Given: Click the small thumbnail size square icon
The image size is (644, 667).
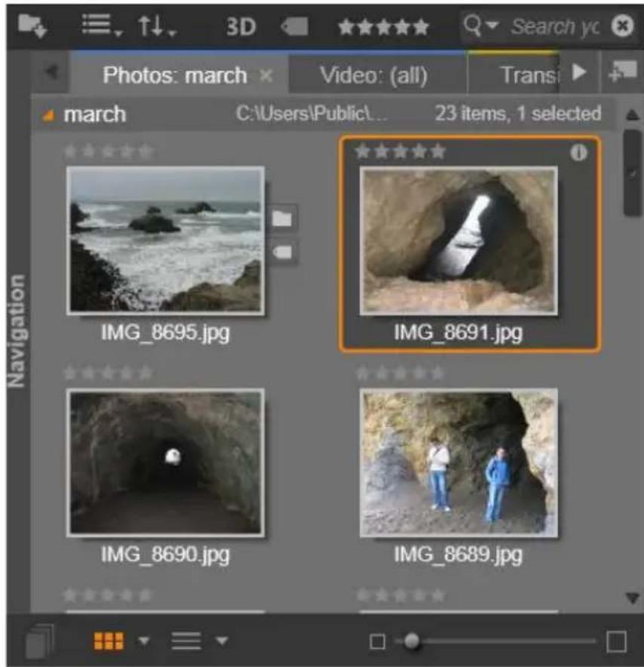Looking at the screenshot, I should point(378,641).
